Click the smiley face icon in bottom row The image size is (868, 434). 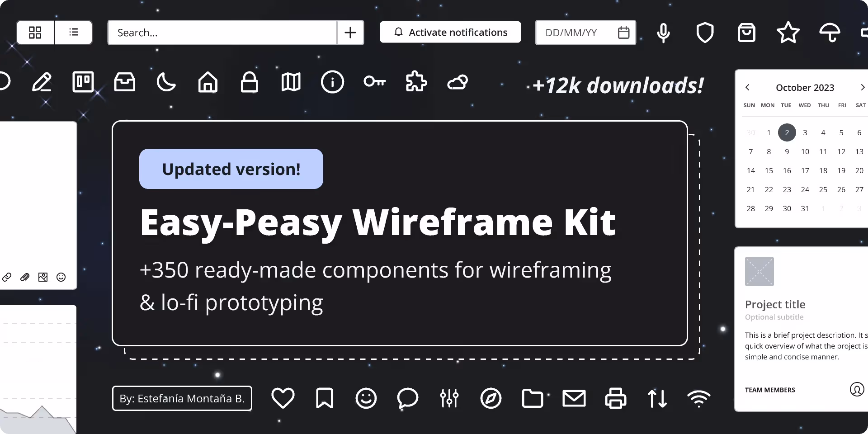point(366,398)
